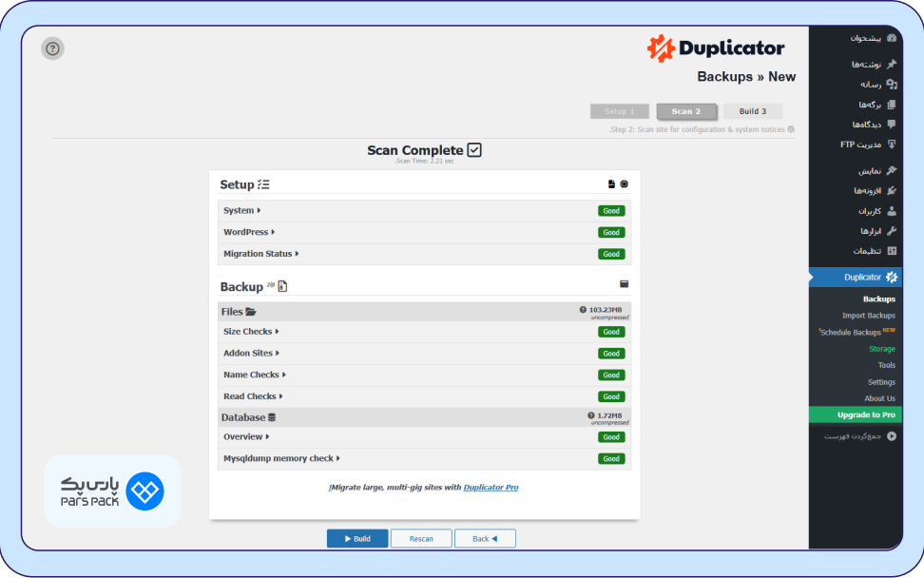The image size is (924, 578).
Task: Click the gear icon in Setup header
Action: click(624, 183)
